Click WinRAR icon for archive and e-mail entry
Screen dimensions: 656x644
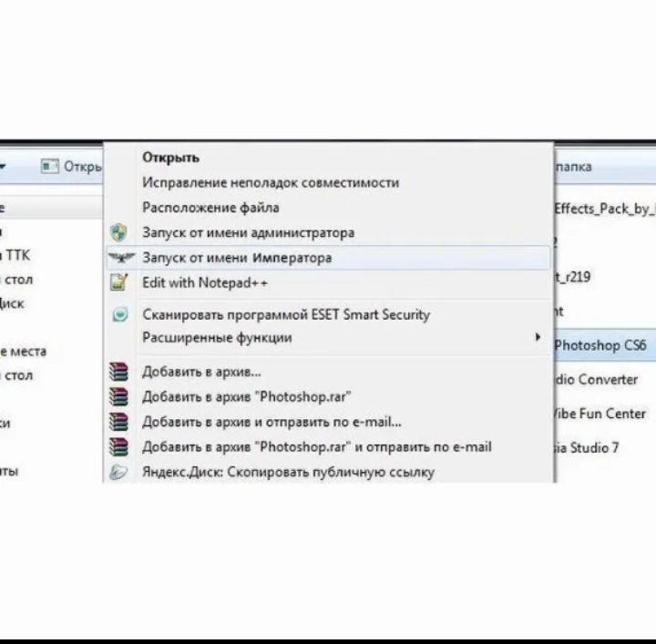point(118,422)
